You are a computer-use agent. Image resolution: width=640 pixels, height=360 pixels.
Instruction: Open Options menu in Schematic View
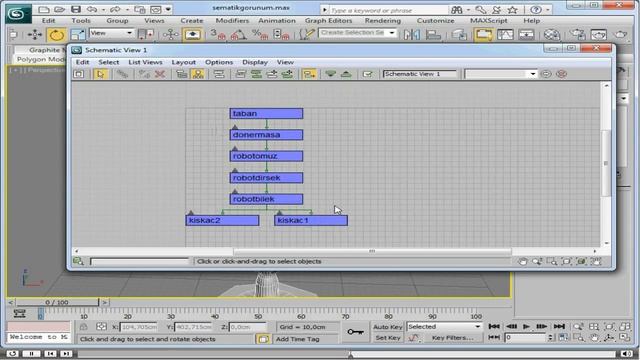(219, 62)
